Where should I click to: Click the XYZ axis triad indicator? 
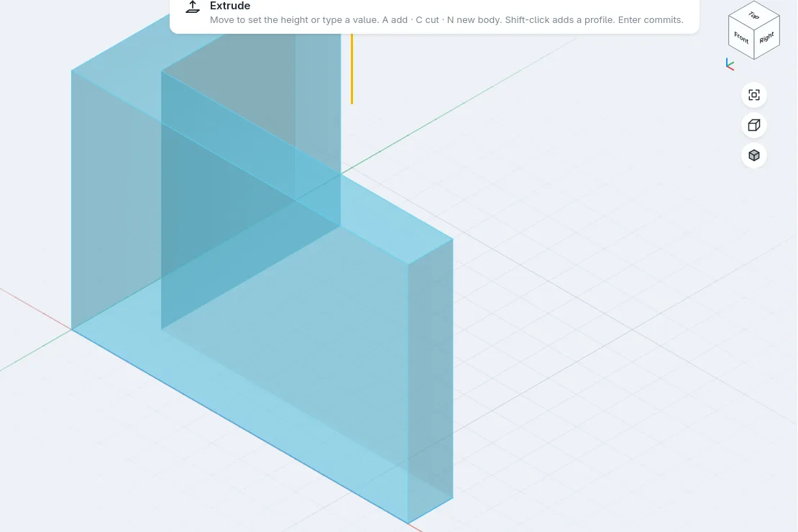pos(730,65)
